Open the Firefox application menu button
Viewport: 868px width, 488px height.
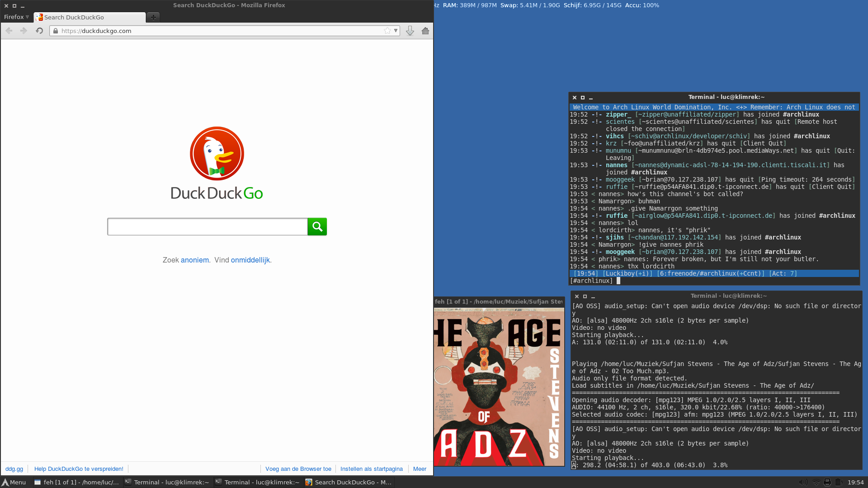click(16, 17)
